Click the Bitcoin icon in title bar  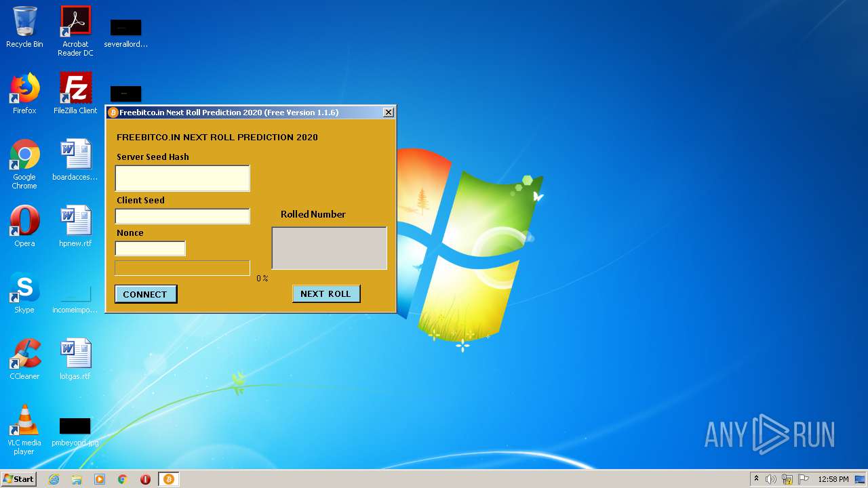coord(113,113)
